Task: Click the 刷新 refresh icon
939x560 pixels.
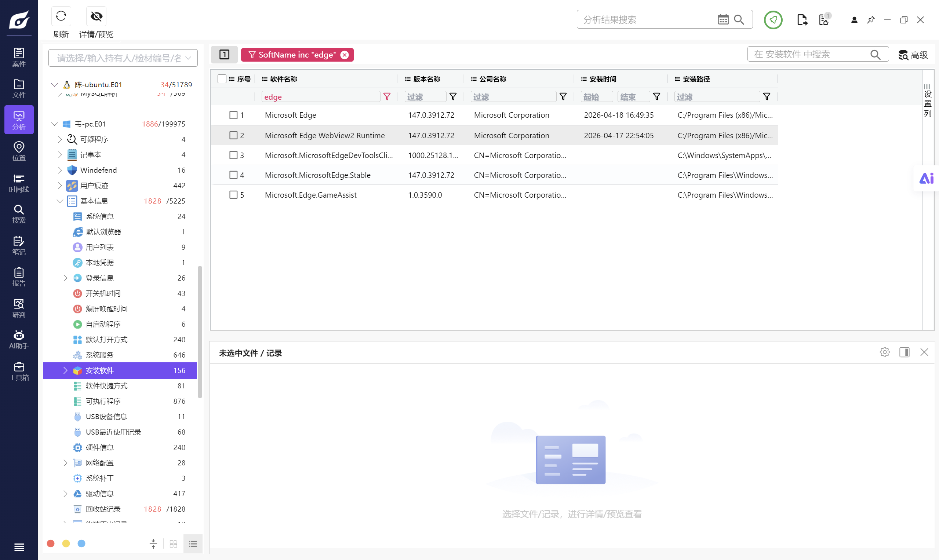Action: pos(61,16)
